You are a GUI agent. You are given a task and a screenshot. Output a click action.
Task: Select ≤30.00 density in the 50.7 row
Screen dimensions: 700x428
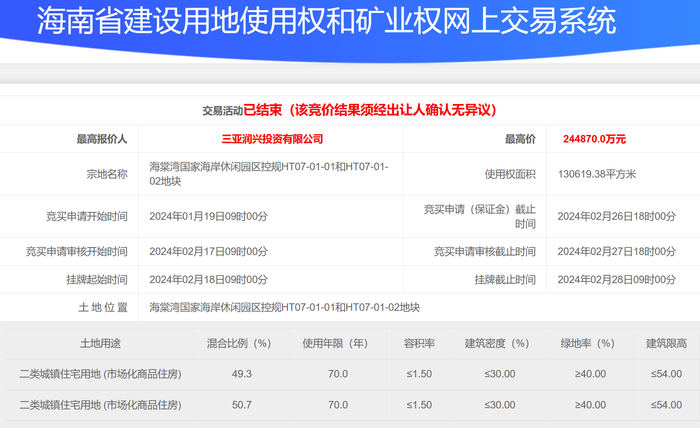coord(500,405)
